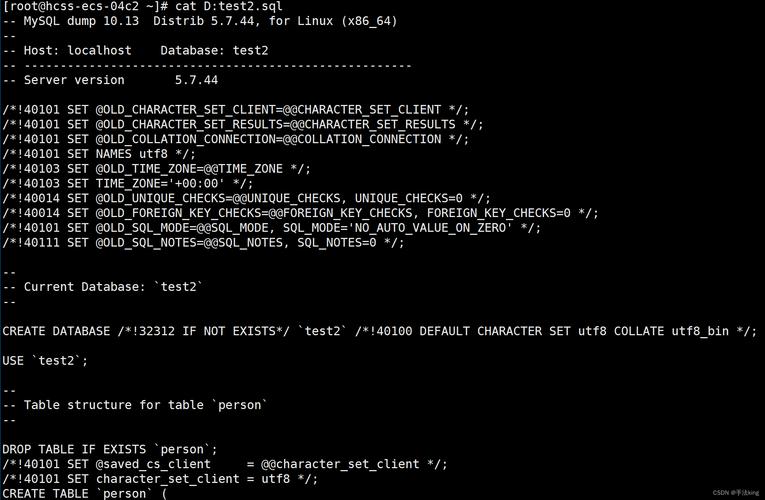Click the OLD_CHARACTER_SET_RESULTS statement line
This screenshot has width=765, height=500.
click(x=242, y=125)
